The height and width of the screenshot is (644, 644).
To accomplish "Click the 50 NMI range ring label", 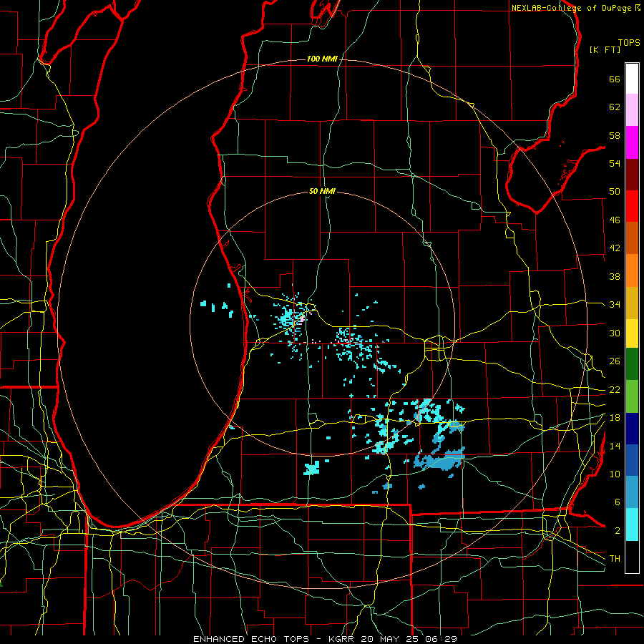I will 322,191.
